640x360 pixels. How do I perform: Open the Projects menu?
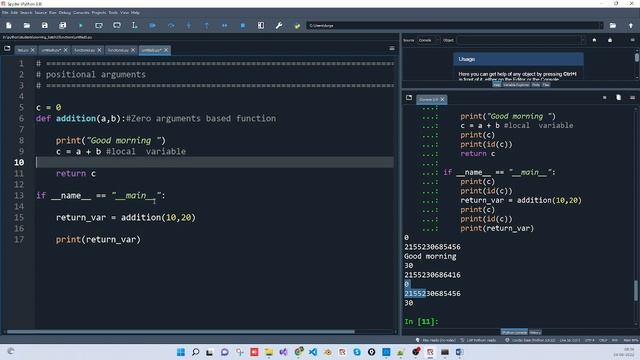(98, 13)
